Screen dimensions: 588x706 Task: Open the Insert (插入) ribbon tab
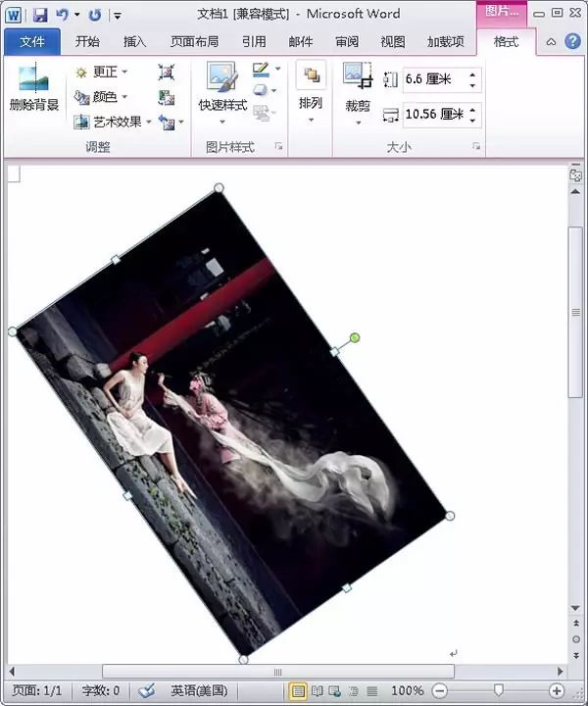[x=134, y=42]
